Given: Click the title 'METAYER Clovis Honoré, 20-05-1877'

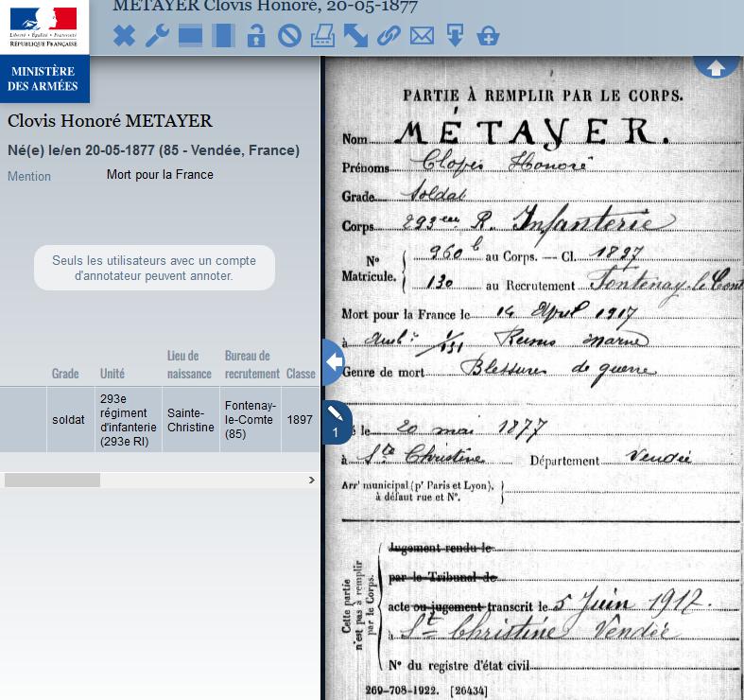Looking at the screenshot, I should [266, 7].
